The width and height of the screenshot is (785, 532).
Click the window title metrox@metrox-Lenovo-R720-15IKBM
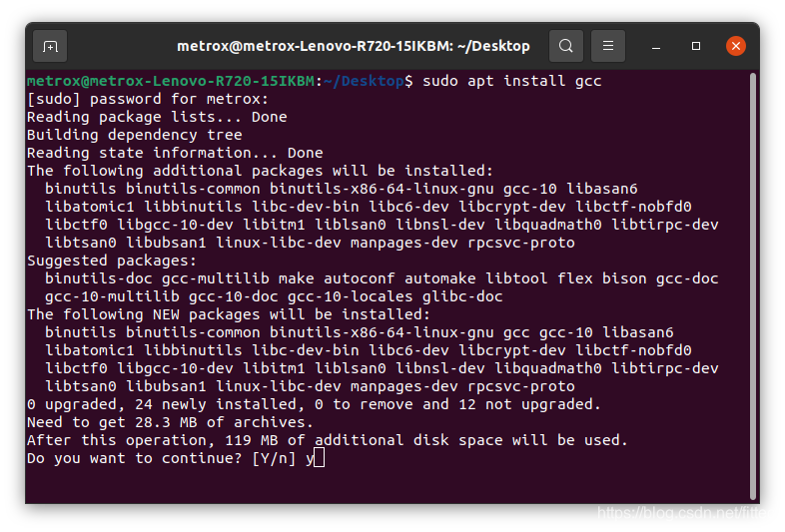353,46
